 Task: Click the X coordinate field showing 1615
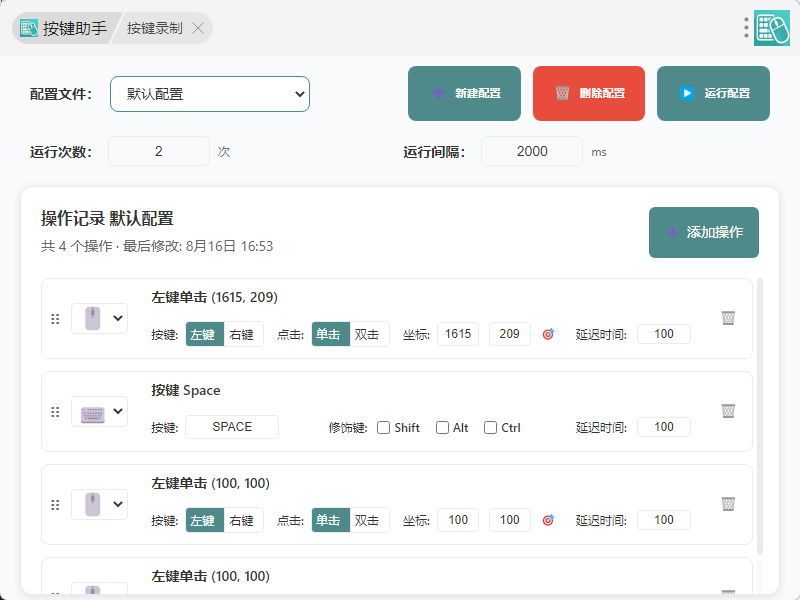tap(458, 334)
